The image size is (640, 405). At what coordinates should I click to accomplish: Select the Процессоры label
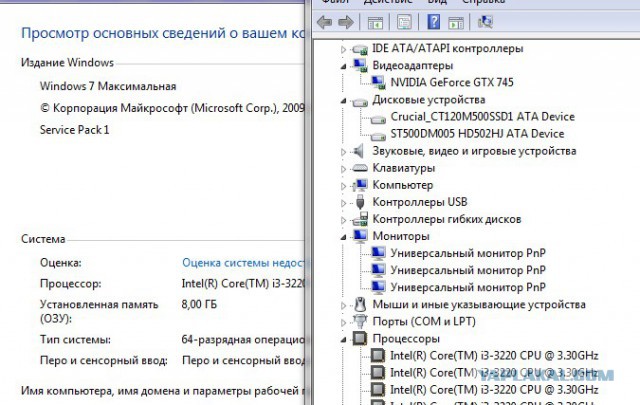[406, 338]
